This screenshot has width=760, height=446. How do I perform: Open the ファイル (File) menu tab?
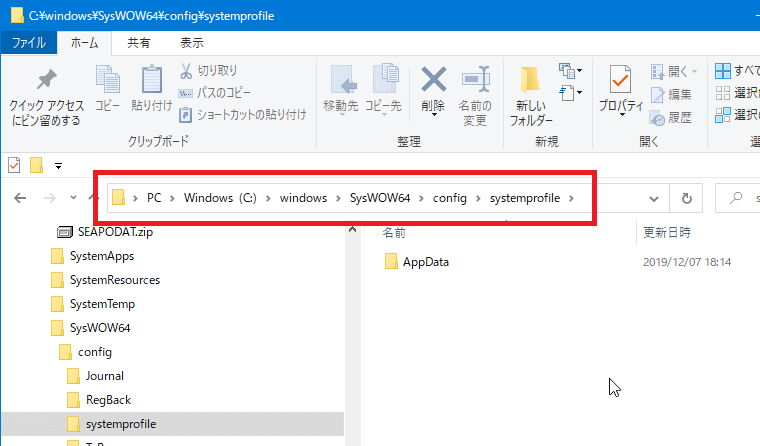(28, 43)
